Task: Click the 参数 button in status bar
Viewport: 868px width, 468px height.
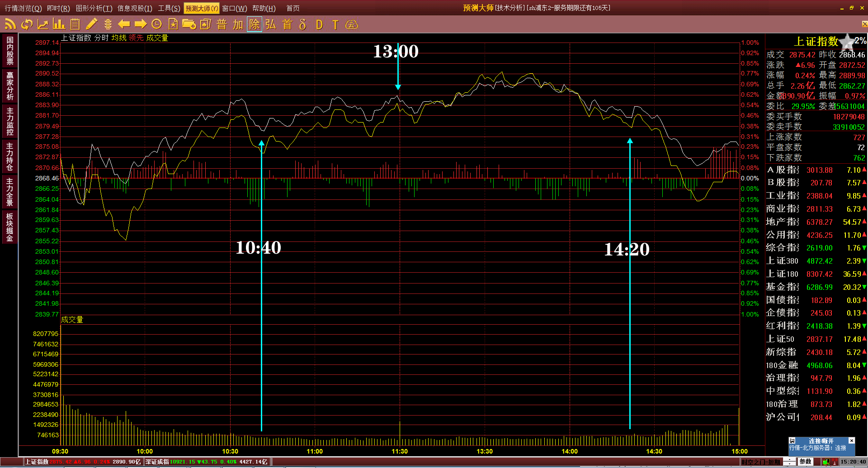Action: point(805,462)
